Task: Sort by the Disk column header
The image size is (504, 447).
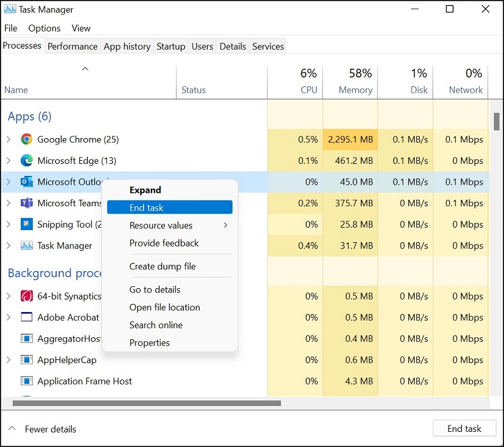Action: click(x=405, y=82)
